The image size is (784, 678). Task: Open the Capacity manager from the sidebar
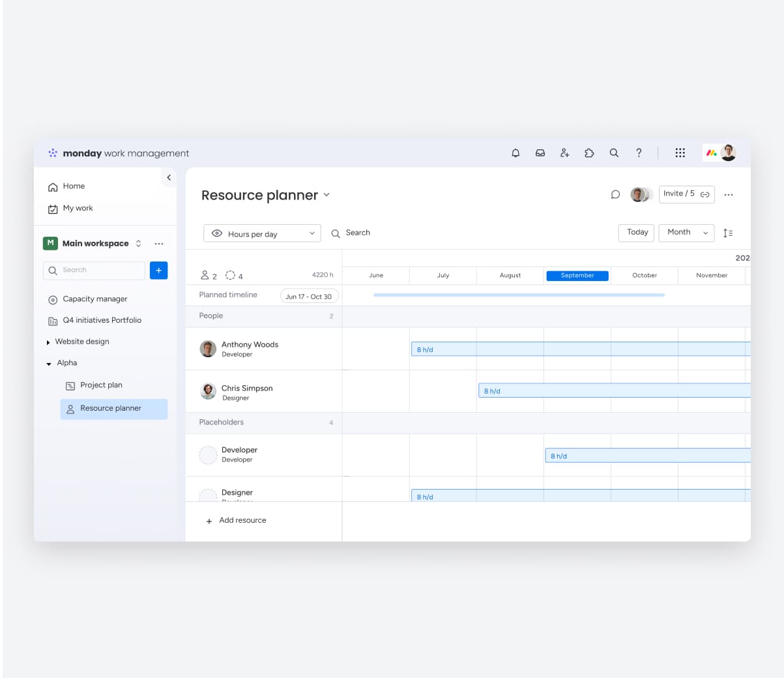[95, 299]
